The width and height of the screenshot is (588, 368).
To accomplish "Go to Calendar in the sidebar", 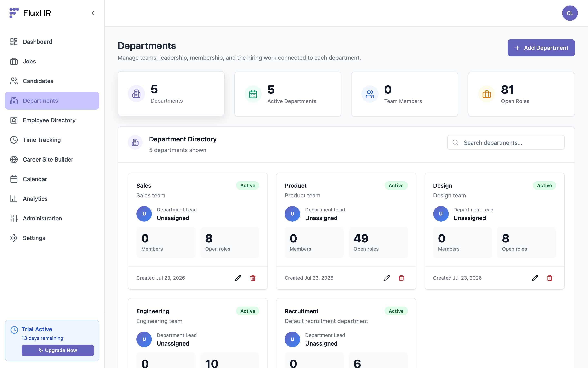I will (52, 179).
